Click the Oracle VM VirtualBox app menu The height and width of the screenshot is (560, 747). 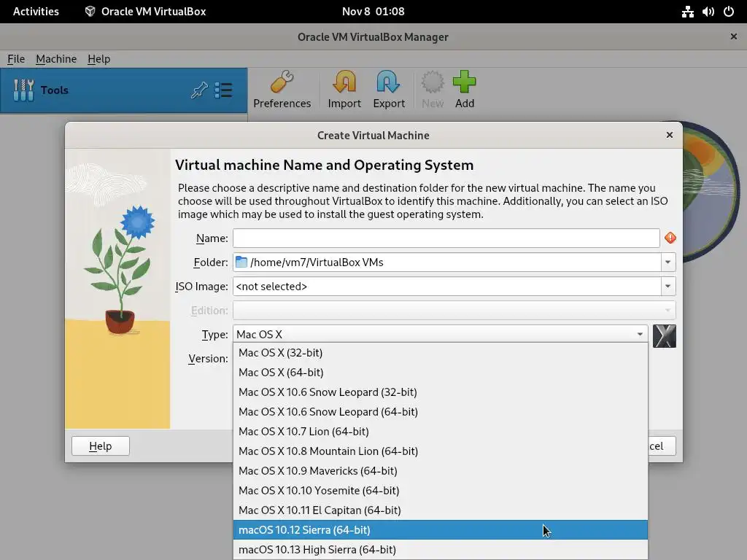145,12
